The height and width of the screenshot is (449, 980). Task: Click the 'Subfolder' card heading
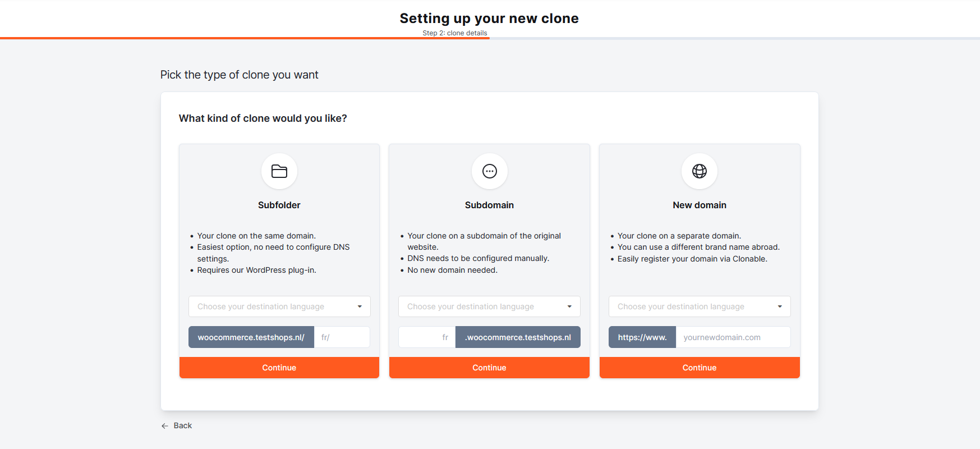pos(279,205)
